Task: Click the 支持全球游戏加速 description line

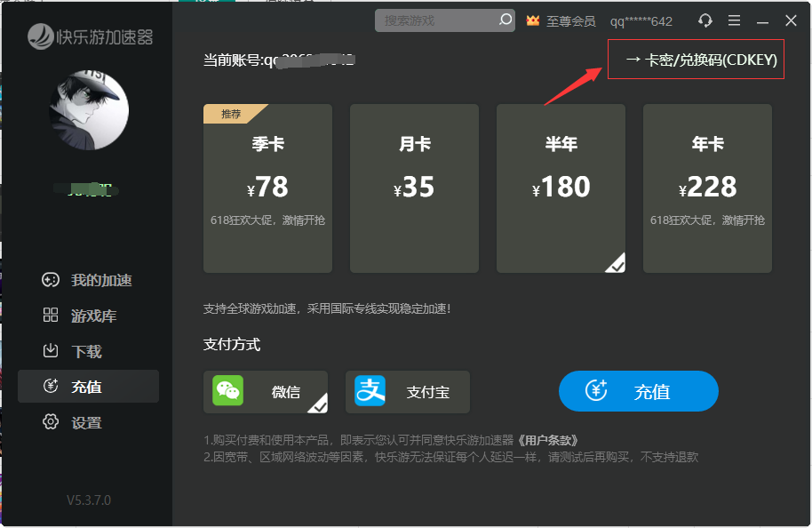Action: tap(327, 308)
